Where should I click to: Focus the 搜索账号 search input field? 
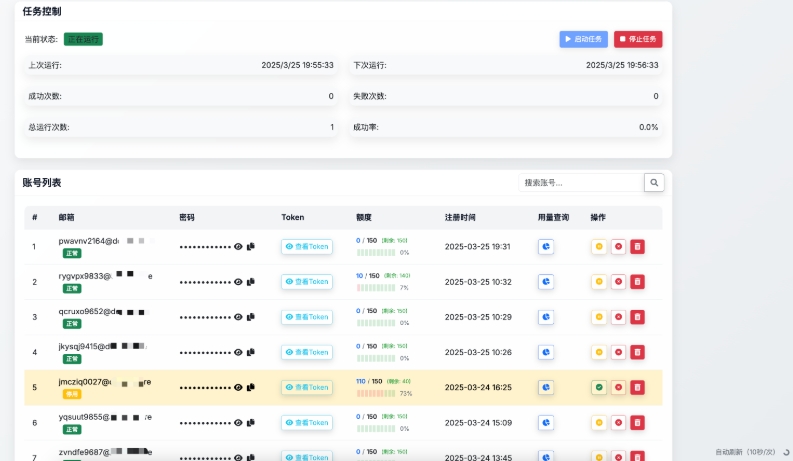pos(580,183)
